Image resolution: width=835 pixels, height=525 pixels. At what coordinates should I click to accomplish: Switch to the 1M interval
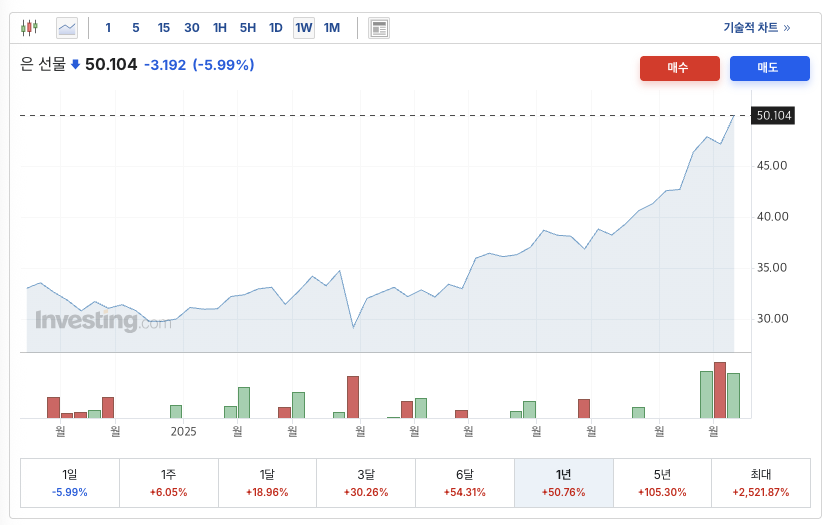click(x=332, y=28)
